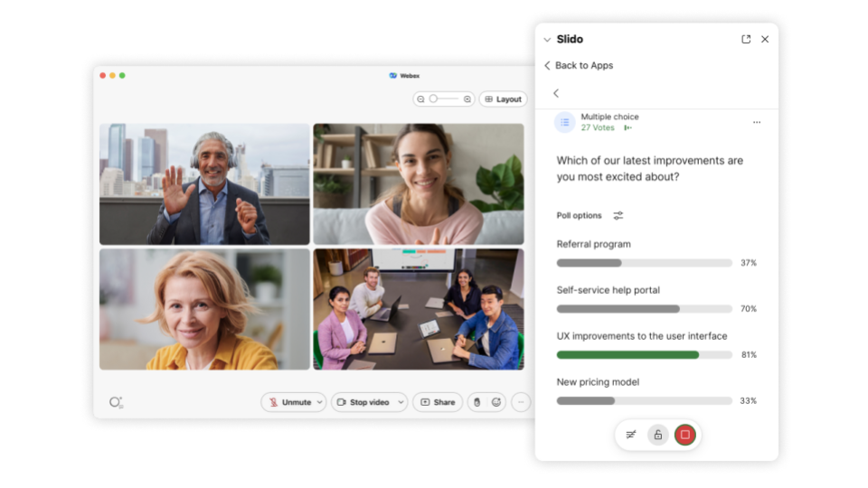
Task: Click the multiple choice poll type icon
Action: point(564,122)
